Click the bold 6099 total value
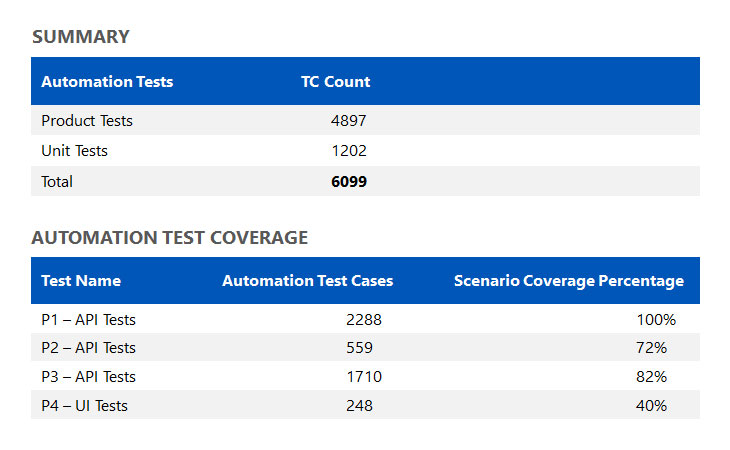Image resolution: width=730 pixels, height=450 pixels. coord(349,182)
